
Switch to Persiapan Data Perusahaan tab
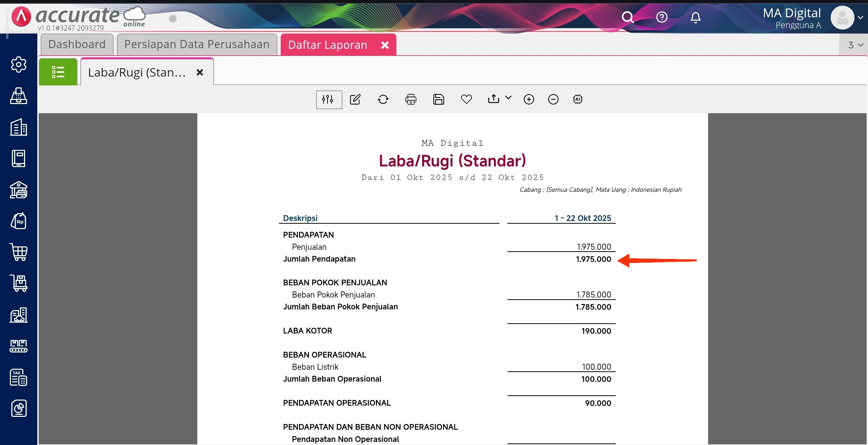(x=197, y=44)
